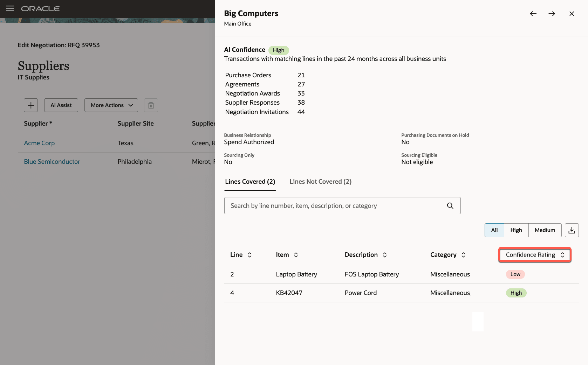Screen dimensions: 588x365
Task: Open the More Actions dropdown
Action: (x=111, y=105)
